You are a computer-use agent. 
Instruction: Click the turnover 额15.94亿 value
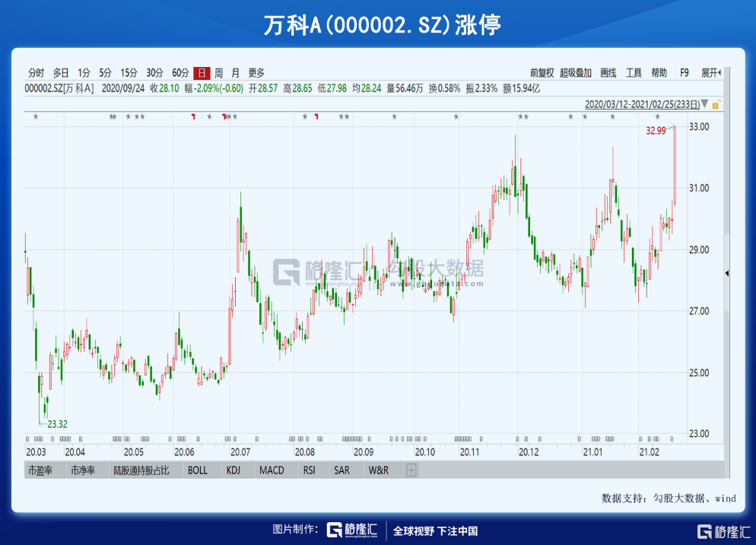521,88
